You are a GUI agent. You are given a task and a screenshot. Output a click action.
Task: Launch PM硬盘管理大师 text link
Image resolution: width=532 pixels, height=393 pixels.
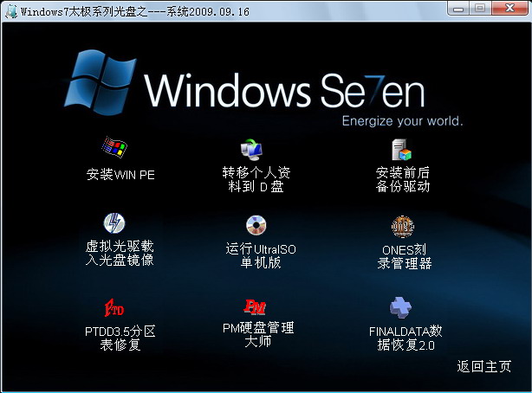pos(258,335)
